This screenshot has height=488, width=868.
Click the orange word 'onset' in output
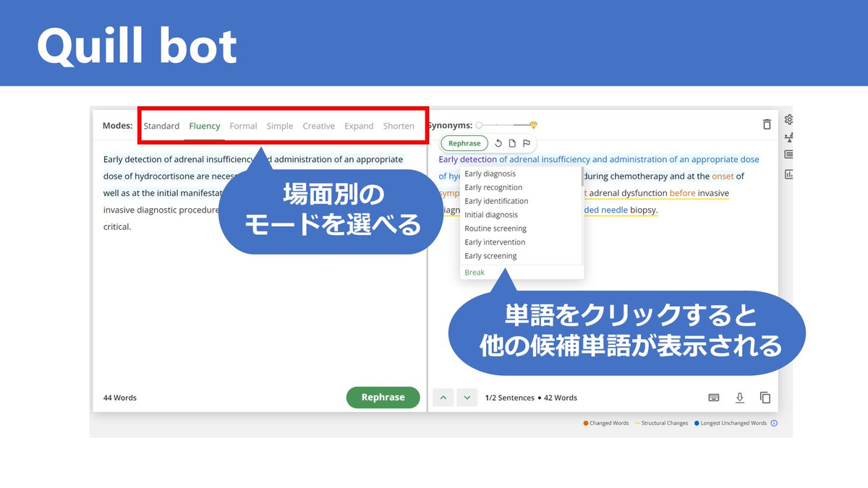[x=723, y=176]
